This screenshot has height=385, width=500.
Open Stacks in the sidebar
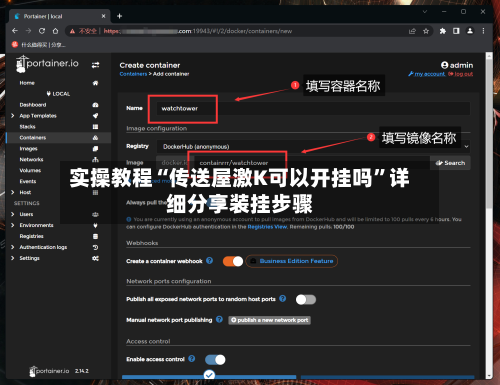[x=27, y=127]
